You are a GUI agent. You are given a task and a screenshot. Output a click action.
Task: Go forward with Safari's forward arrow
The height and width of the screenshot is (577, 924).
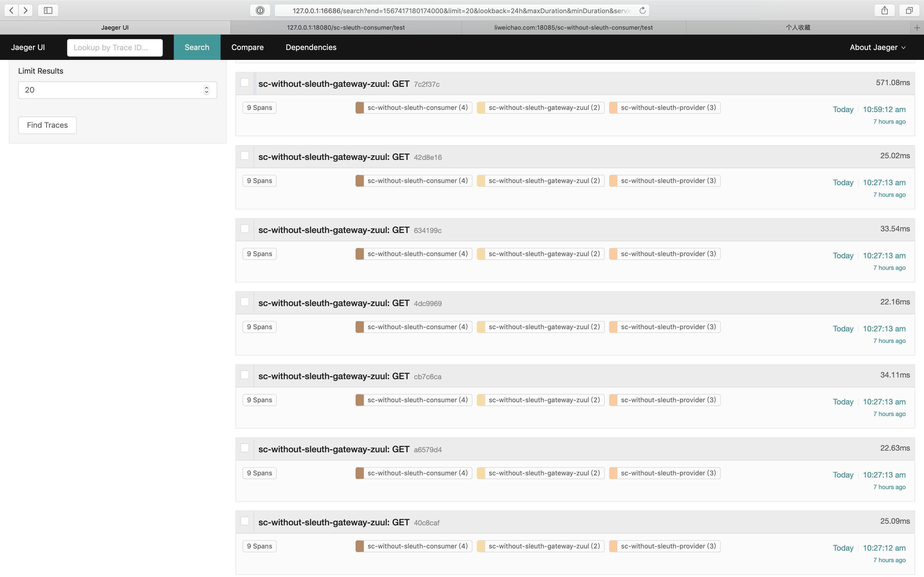point(26,10)
